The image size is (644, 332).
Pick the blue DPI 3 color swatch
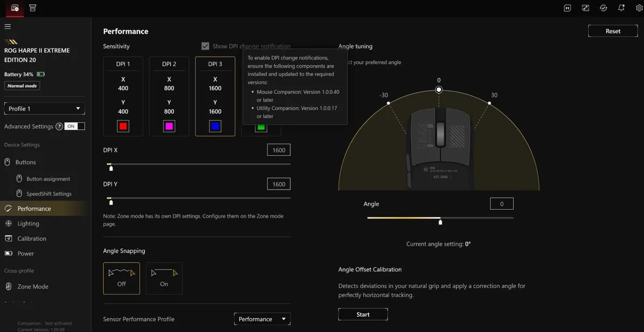click(215, 127)
